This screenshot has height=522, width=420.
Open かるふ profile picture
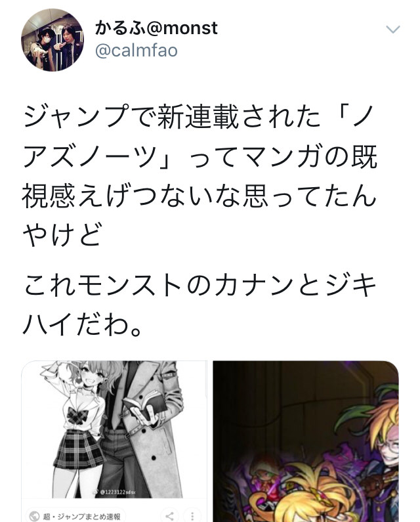[52, 40]
